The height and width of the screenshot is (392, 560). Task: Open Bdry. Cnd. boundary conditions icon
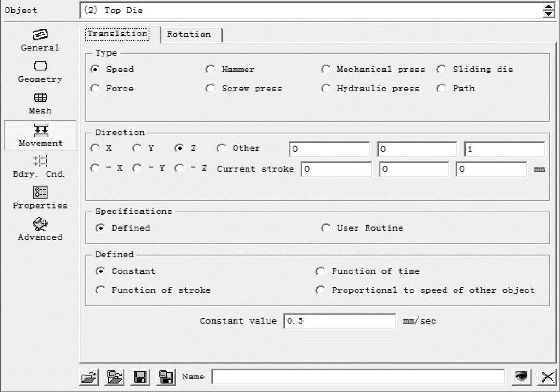[x=40, y=161]
